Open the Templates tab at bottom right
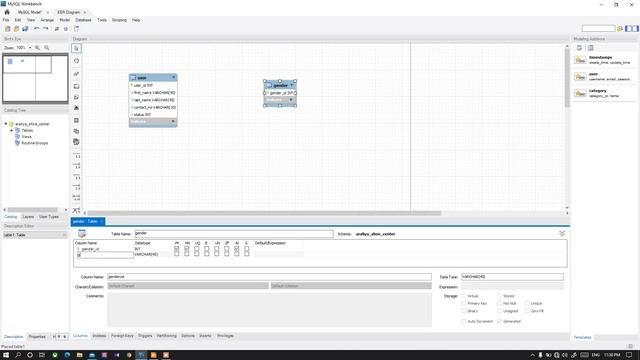 point(582,338)
